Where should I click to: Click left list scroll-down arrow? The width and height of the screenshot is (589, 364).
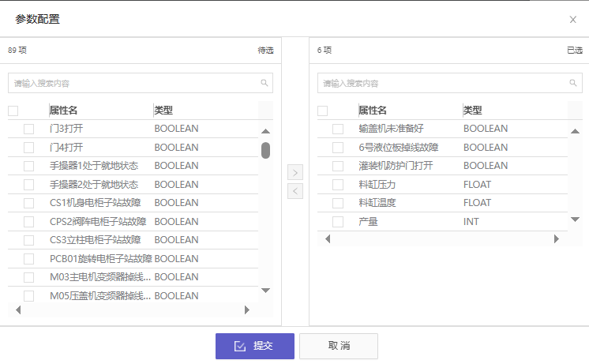(x=265, y=291)
